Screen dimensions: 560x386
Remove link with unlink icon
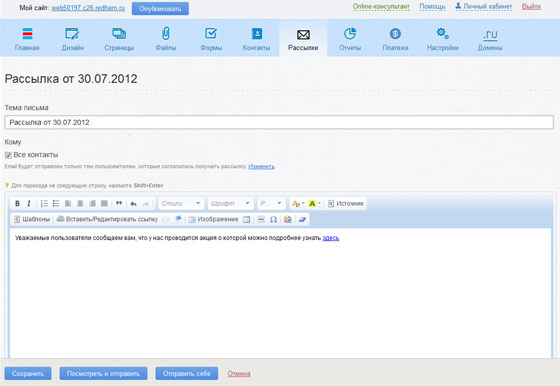click(166, 219)
